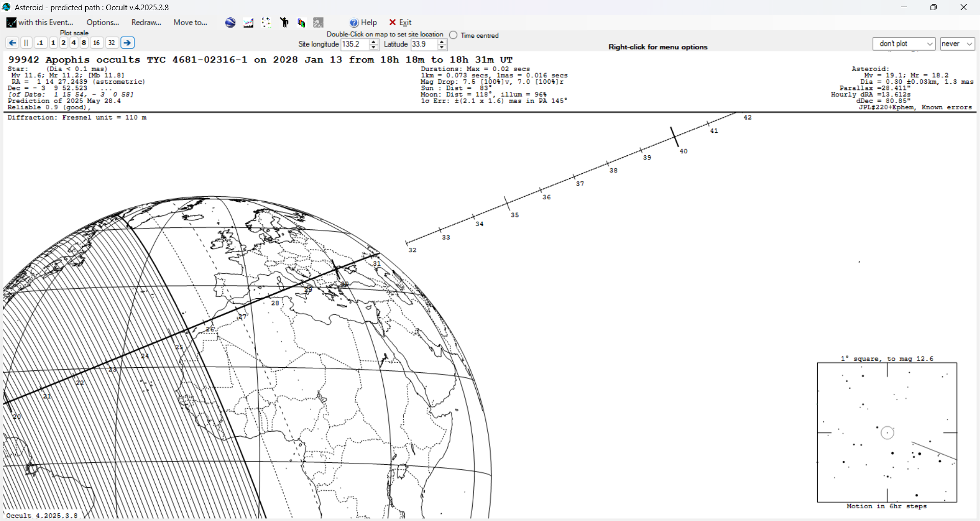
Task: Click path time marker 24 on globe
Action: tap(145, 356)
